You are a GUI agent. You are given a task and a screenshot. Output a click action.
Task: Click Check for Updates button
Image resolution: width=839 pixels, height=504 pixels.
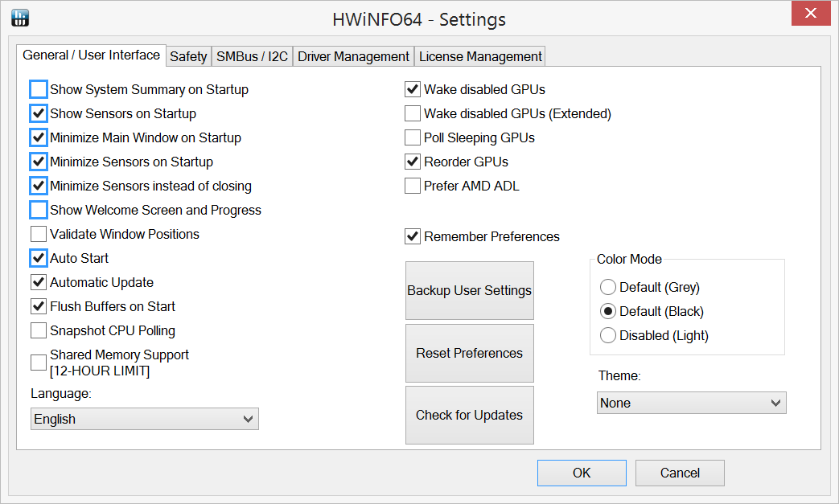coord(469,416)
